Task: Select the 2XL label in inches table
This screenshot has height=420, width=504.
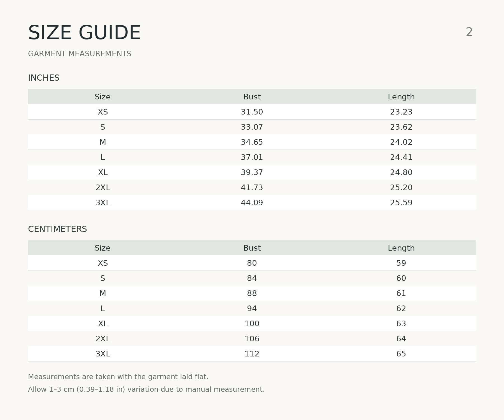Action: click(103, 188)
